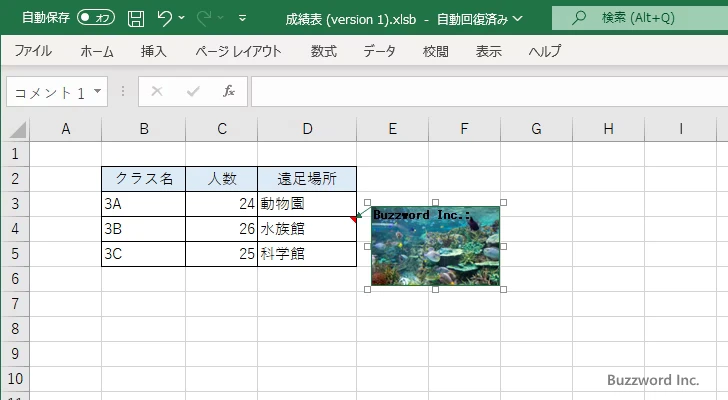Click the formula bar Cancel X icon
This screenshot has height=400, width=728.
coord(157,91)
